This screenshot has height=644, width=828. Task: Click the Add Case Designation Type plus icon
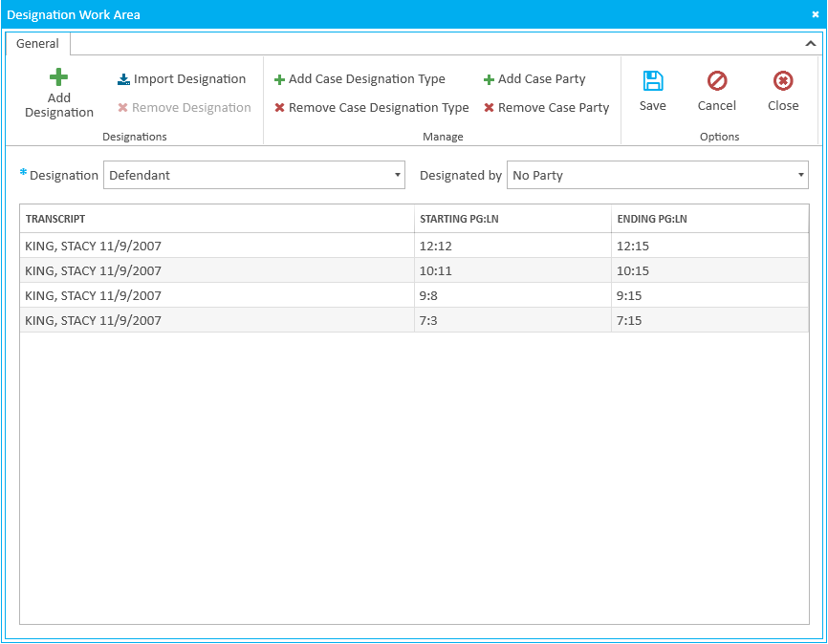279,79
